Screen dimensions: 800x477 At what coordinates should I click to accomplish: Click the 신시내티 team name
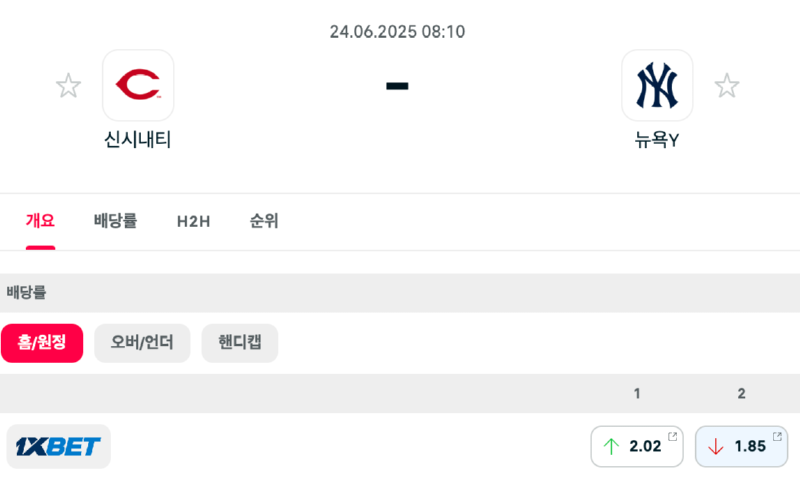(138, 140)
